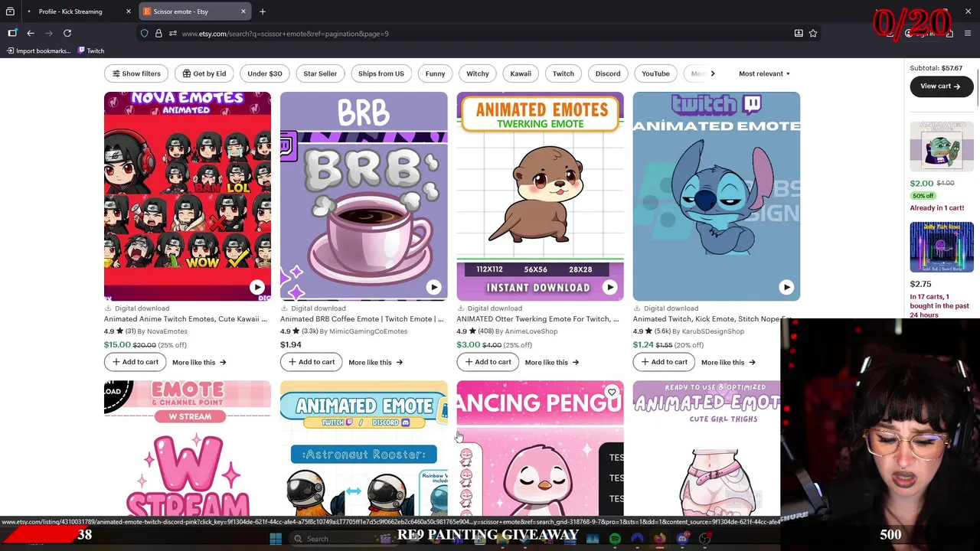Open the Twitch bookmark
This screenshot has height=551, width=980.
[91, 51]
